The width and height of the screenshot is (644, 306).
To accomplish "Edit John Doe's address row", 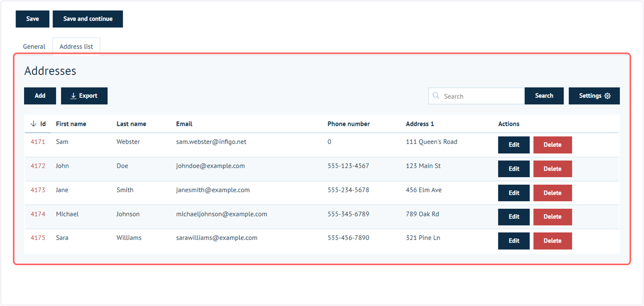I will point(514,169).
